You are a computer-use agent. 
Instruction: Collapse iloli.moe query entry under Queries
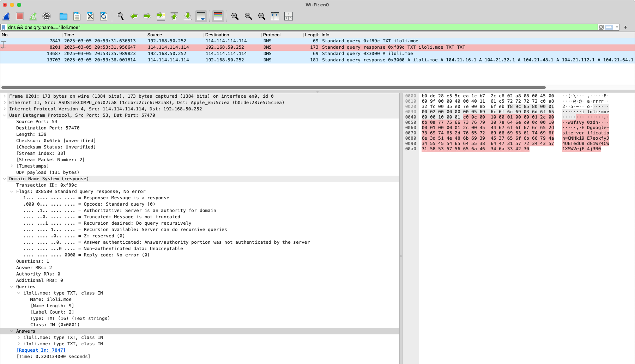[19, 293]
